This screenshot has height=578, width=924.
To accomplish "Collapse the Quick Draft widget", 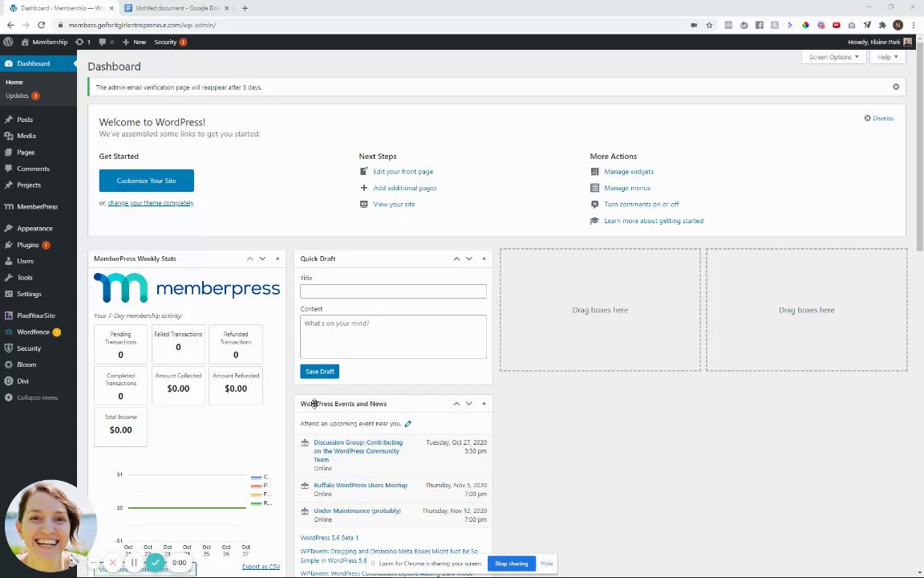I will [484, 259].
